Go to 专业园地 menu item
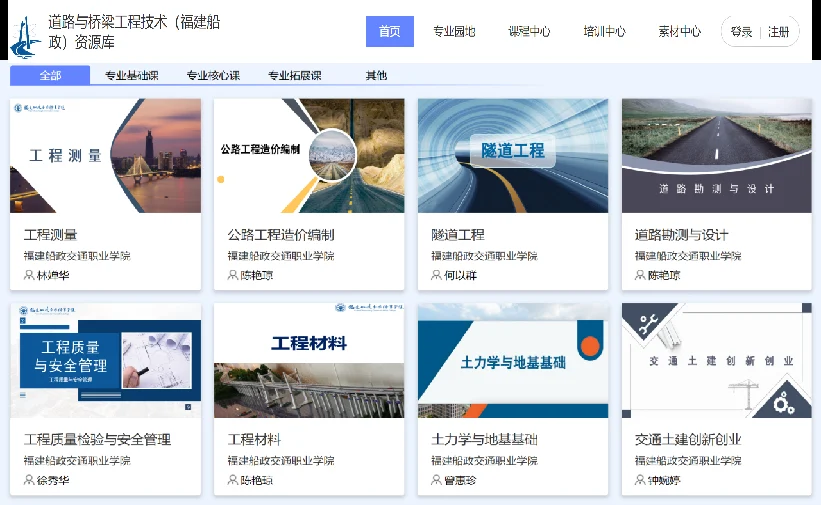This screenshot has width=821, height=505. [454, 31]
